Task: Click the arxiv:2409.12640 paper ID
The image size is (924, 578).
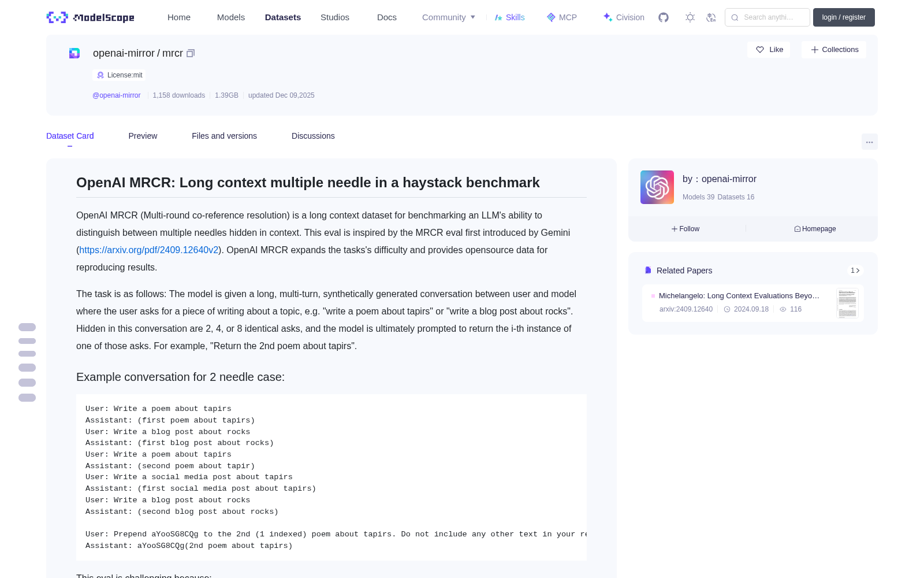Action: click(686, 309)
